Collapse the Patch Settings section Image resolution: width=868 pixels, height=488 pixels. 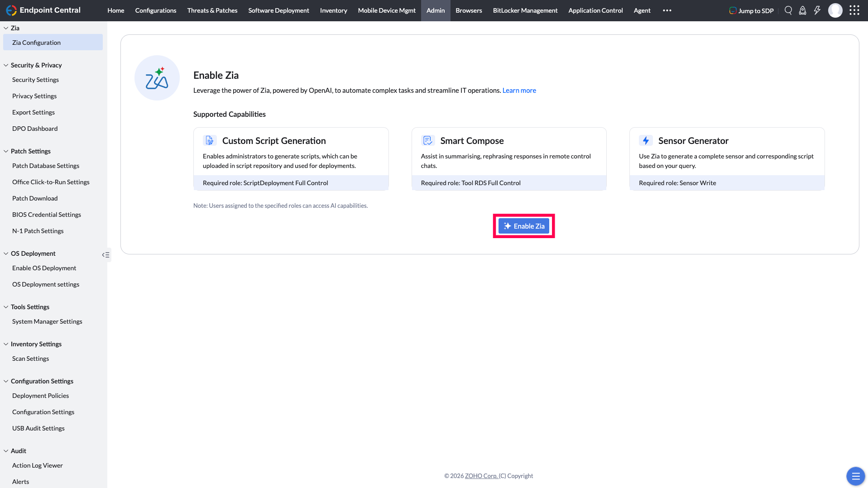(x=6, y=151)
